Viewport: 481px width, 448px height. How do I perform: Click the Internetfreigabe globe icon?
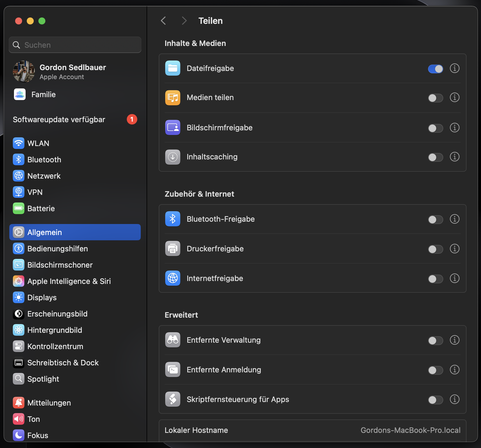173,278
